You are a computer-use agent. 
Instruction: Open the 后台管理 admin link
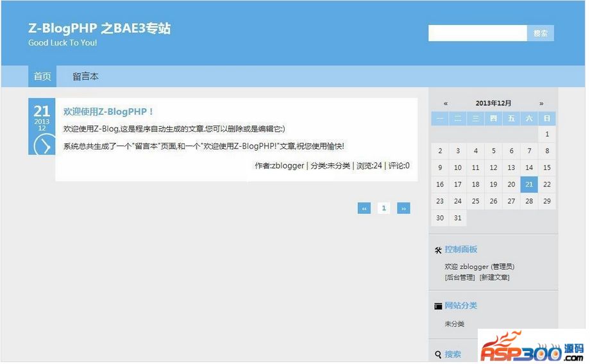coord(460,278)
